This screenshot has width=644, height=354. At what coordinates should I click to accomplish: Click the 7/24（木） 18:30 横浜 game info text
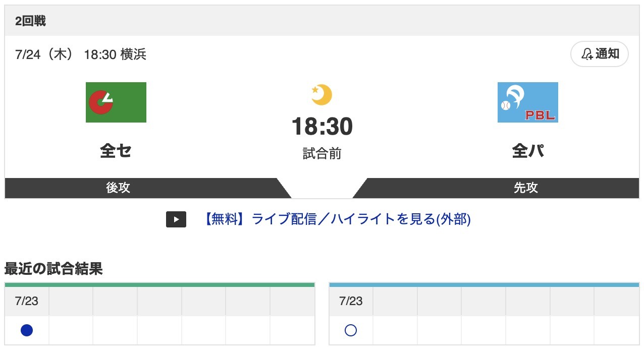[81, 54]
